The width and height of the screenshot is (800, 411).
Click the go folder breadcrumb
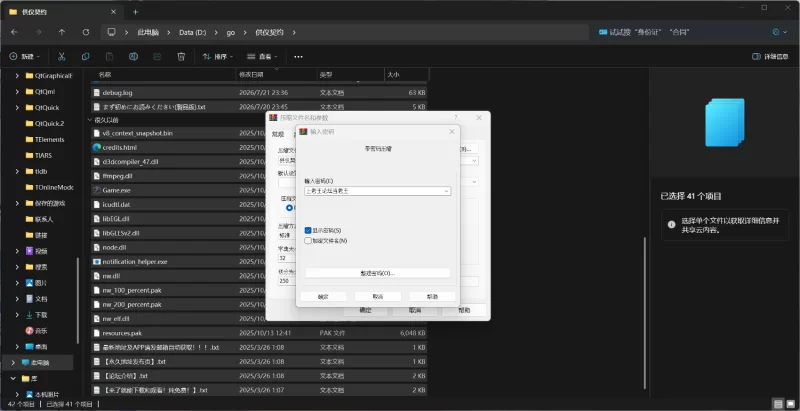click(x=231, y=32)
